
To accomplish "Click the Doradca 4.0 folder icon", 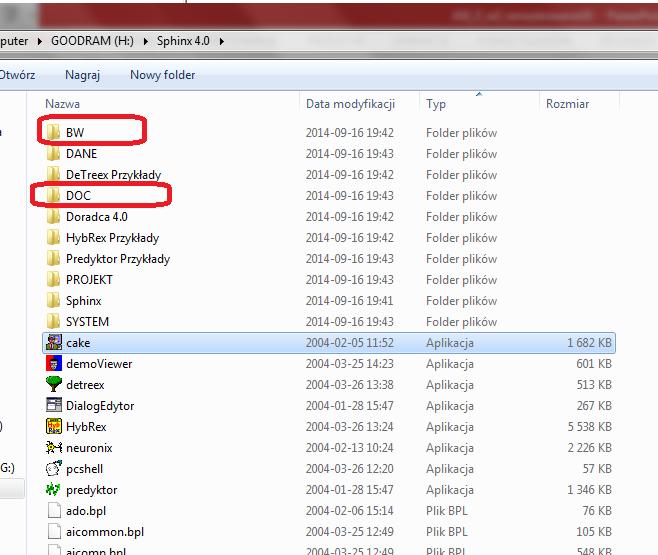I will (x=53, y=216).
